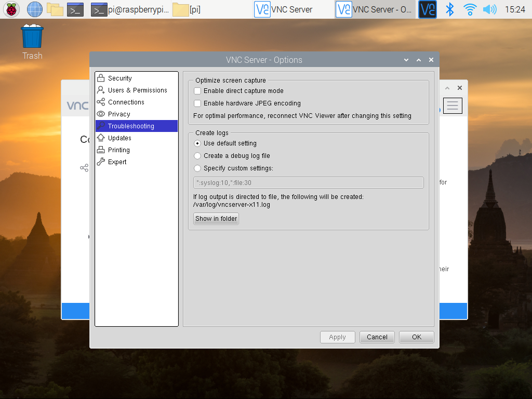Image resolution: width=532 pixels, height=399 pixels.
Task: Launch the web browser globe icon
Action: coord(35,9)
